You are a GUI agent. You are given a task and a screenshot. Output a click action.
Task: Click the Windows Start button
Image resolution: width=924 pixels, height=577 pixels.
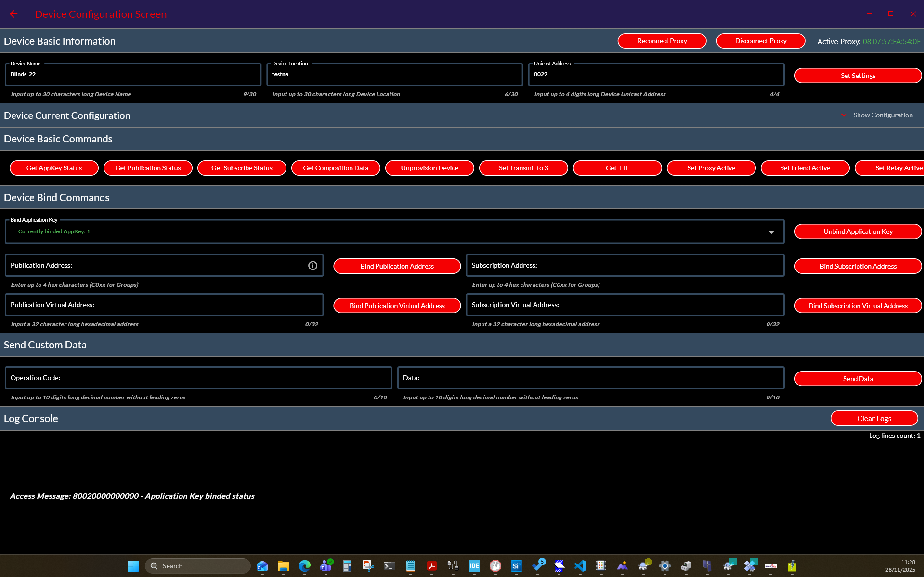[133, 566]
